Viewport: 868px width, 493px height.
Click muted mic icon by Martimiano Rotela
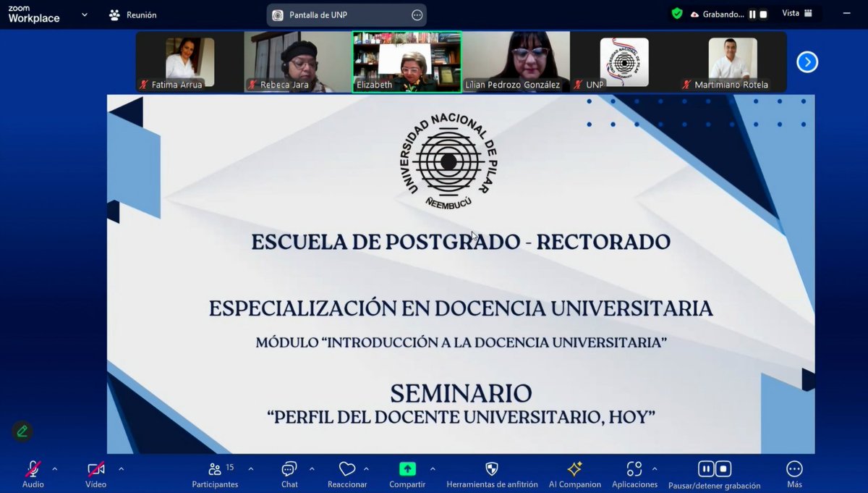(x=686, y=85)
